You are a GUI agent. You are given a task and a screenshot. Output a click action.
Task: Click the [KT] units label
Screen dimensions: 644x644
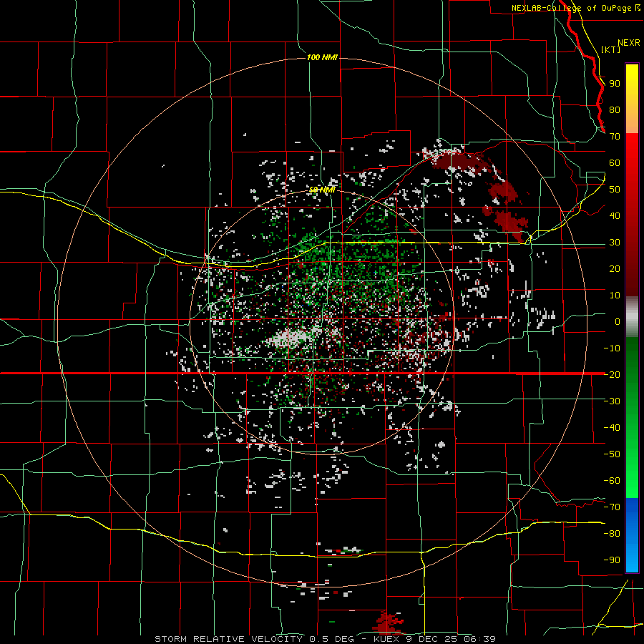(610, 49)
